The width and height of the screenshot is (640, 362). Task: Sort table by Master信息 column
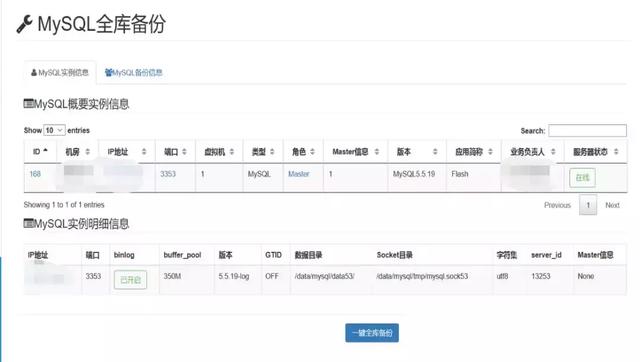pyautogui.click(x=356, y=152)
